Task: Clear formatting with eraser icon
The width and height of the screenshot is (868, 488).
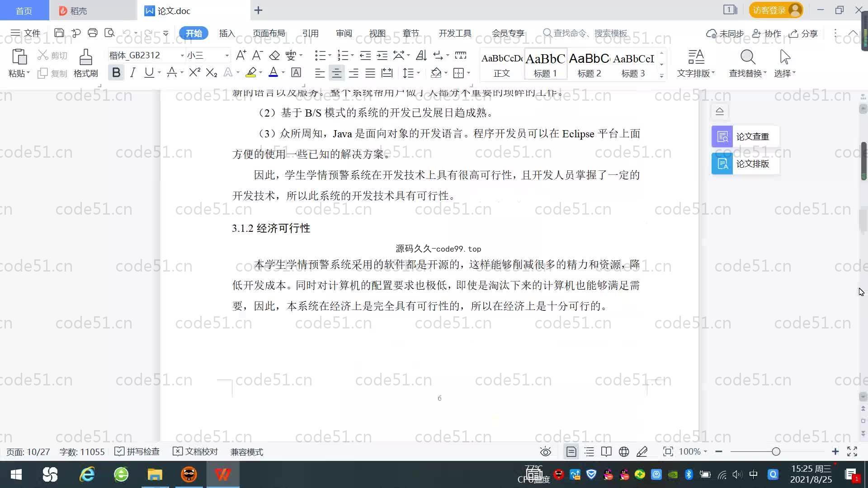Action: [x=274, y=56]
